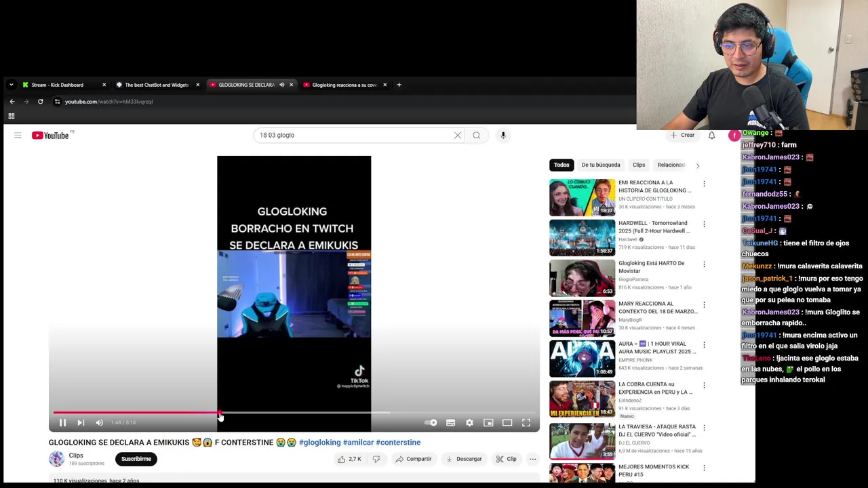Mute the GLOGLOKING SE DECLARA tab audio
The image size is (868, 488).
(281, 85)
